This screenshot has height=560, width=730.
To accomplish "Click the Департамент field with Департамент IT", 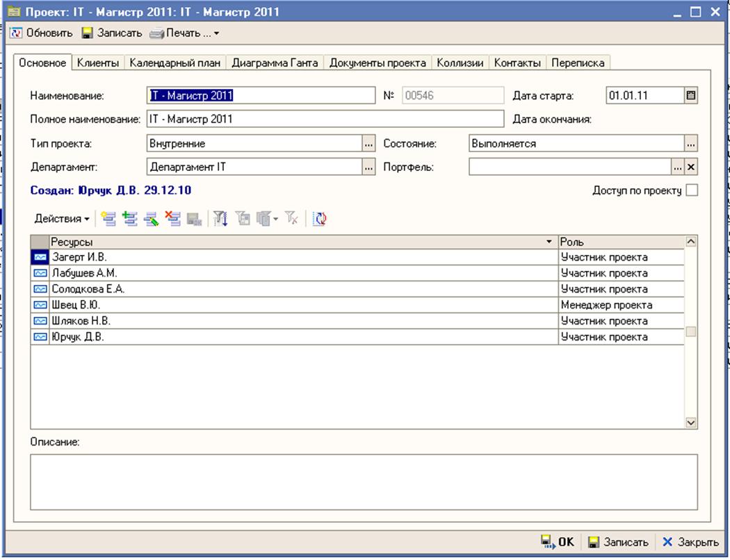I will click(x=254, y=167).
